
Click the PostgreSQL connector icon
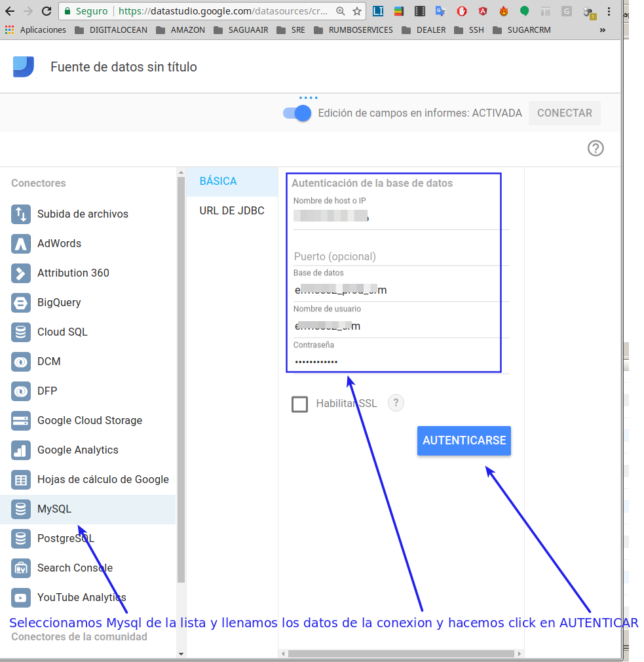[21, 539]
